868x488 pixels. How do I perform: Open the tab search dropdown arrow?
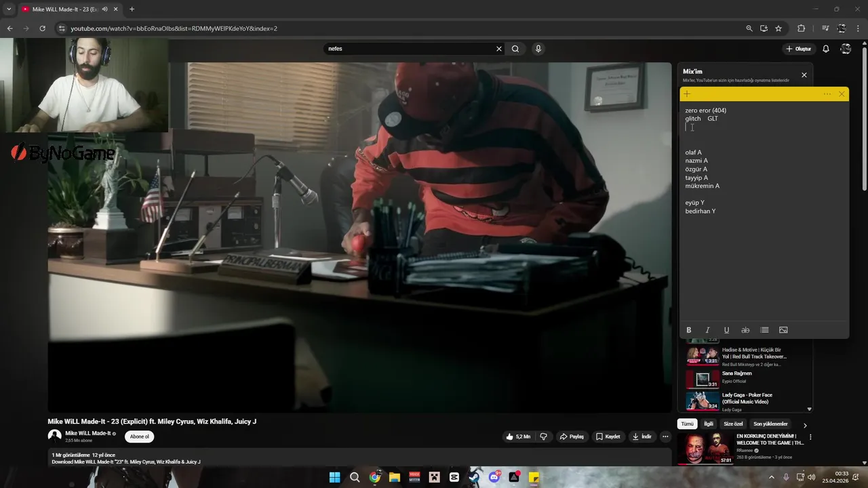[9, 9]
